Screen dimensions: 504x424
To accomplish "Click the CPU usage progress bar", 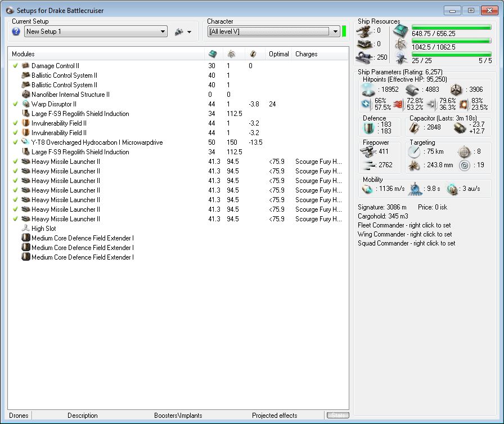I will [451, 28].
